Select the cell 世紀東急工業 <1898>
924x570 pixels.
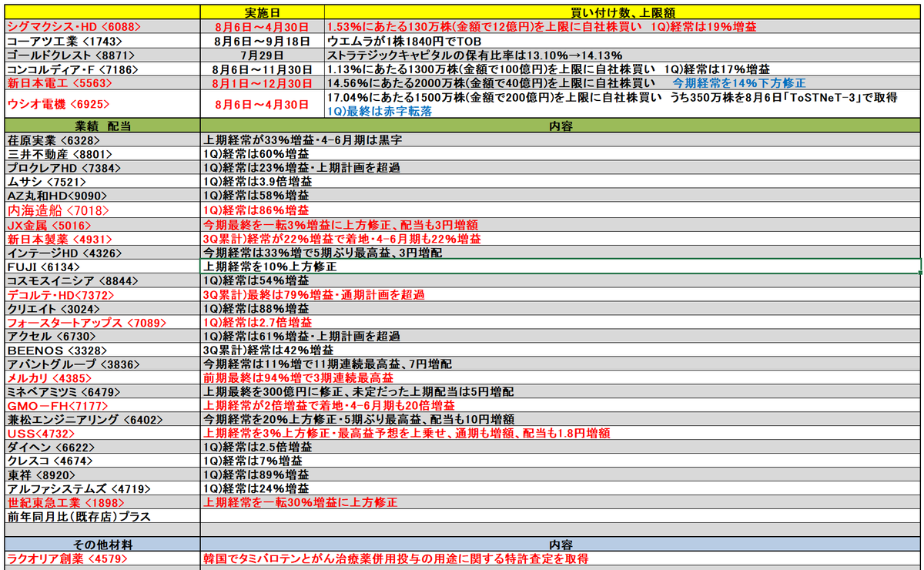tap(102, 502)
